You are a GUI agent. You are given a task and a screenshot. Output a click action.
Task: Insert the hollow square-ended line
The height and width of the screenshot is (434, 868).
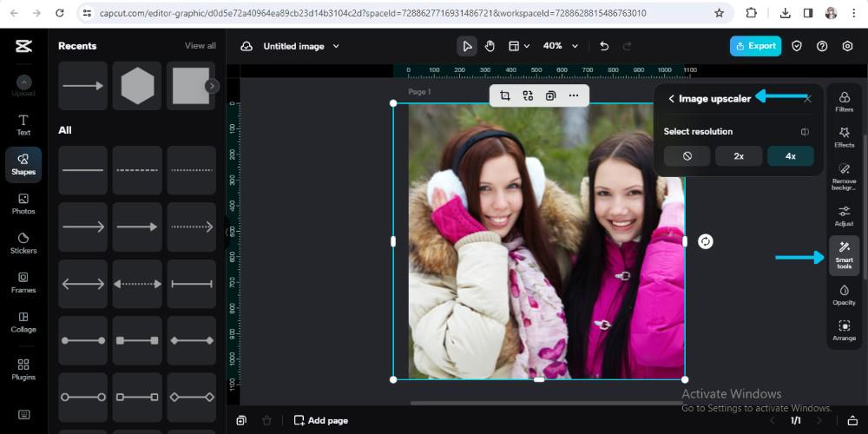pos(137,397)
